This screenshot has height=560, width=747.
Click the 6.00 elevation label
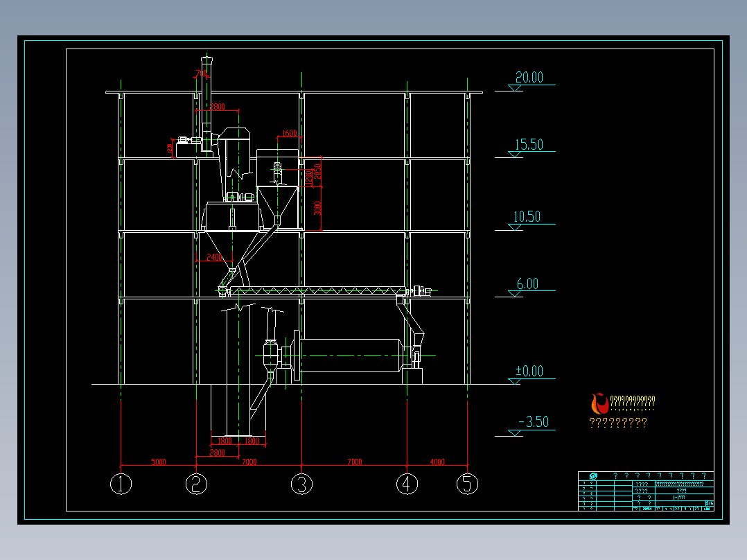[x=527, y=284]
